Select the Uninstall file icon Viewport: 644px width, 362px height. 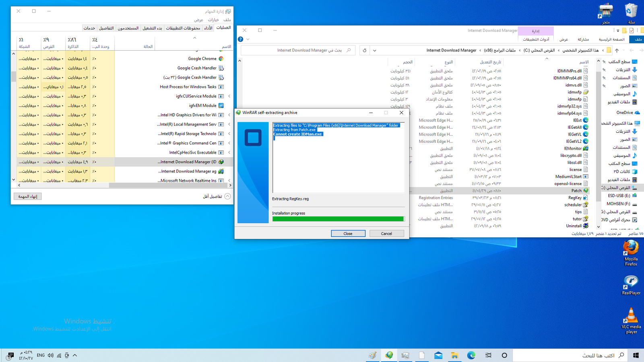(x=586, y=226)
